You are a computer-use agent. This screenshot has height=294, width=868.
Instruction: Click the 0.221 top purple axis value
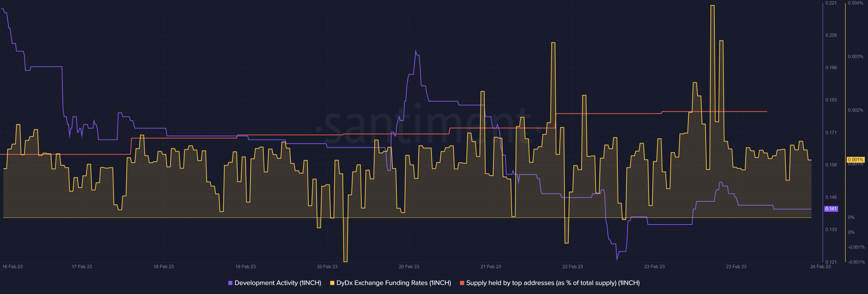pos(831,3)
